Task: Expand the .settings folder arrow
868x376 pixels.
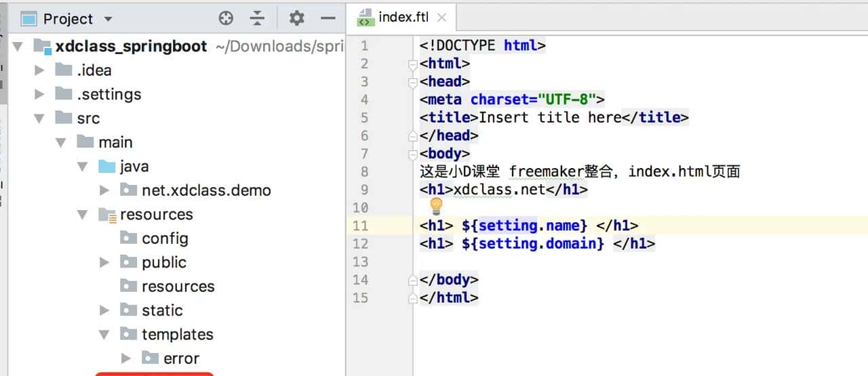Action: click(x=39, y=94)
